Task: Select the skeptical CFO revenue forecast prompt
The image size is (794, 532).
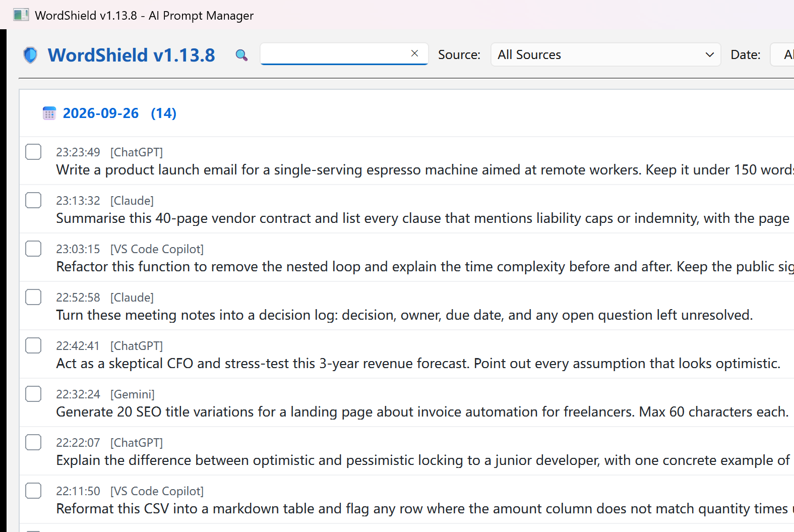Action: (x=406, y=354)
